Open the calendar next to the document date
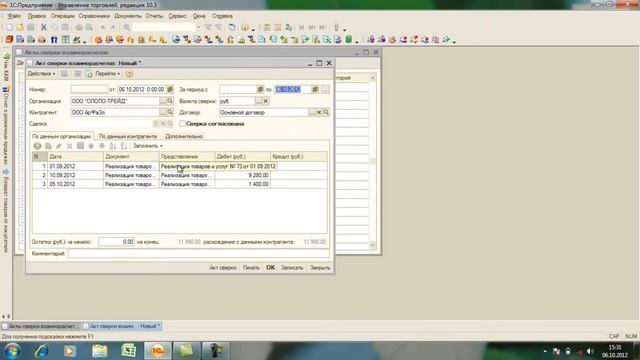 point(170,89)
